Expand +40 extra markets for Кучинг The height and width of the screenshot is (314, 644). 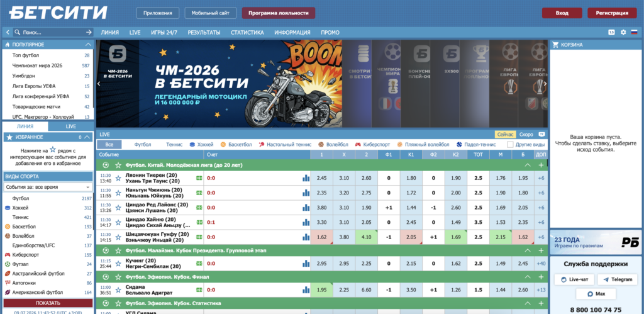[x=541, y=264]
